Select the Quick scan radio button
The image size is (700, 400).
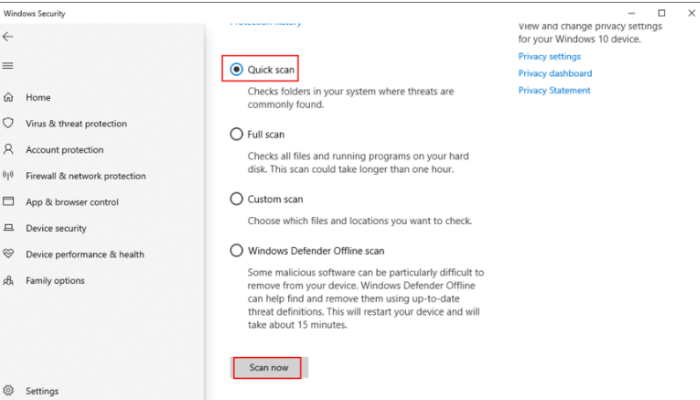[x=236, y=69]
